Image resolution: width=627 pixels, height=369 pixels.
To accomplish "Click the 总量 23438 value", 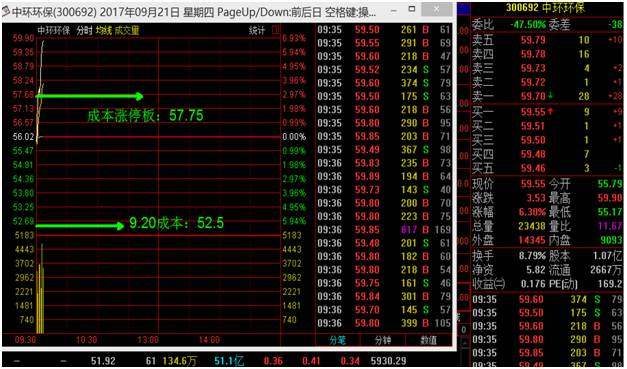I will coord(532,226).
